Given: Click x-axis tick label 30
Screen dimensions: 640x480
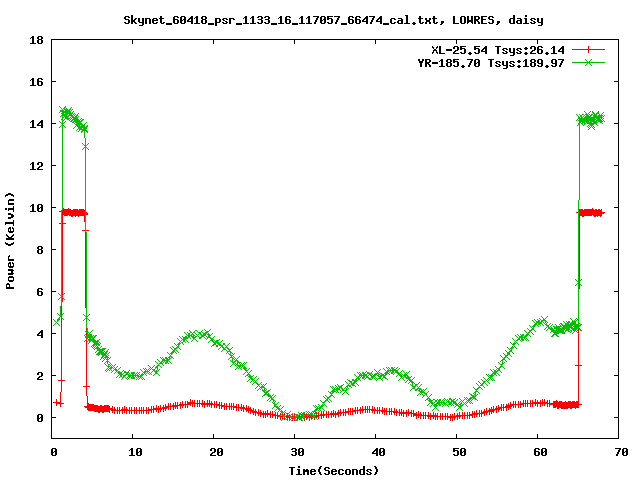Looking at the screenshot, I should pos(298,452).
